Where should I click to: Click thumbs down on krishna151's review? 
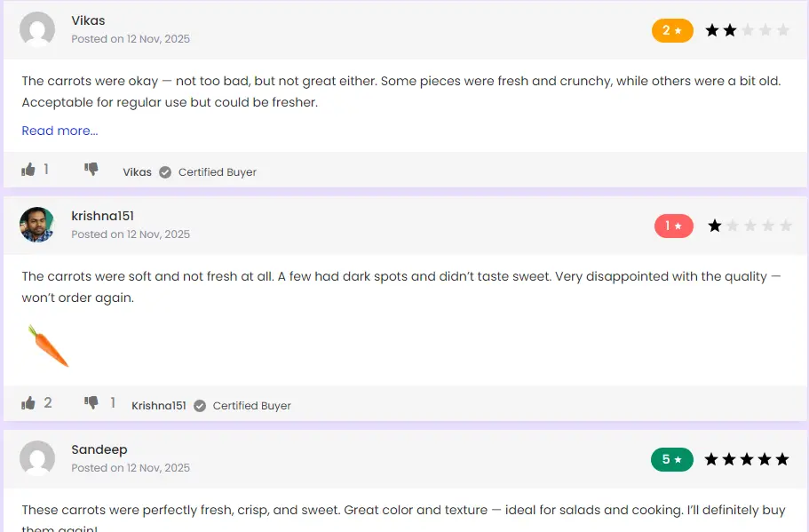click(90, 402)
